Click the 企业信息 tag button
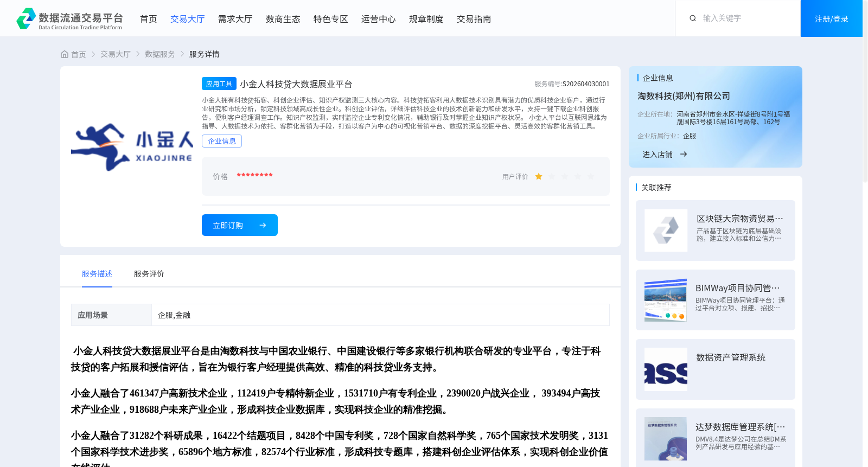 click(x=222, y=141)
